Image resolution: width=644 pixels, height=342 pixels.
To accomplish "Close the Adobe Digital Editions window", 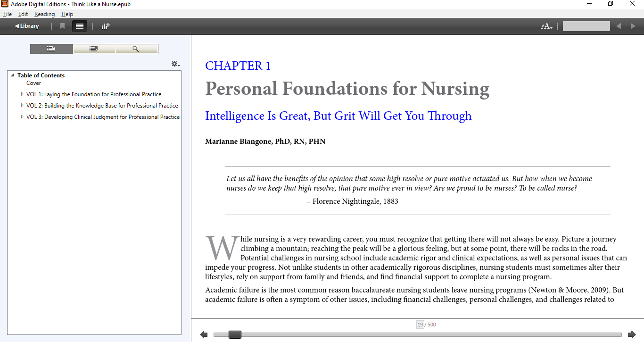I will click(632, 4).
